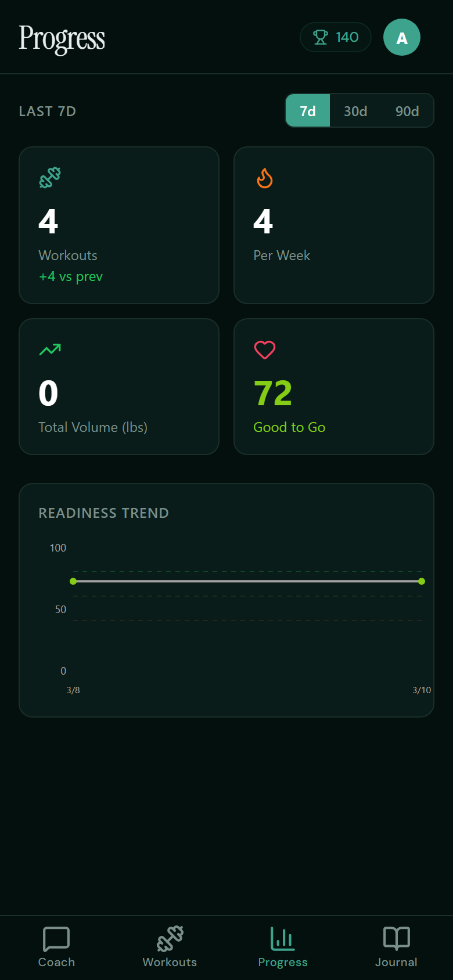Keep the 7d range selected

click(307, 110)
